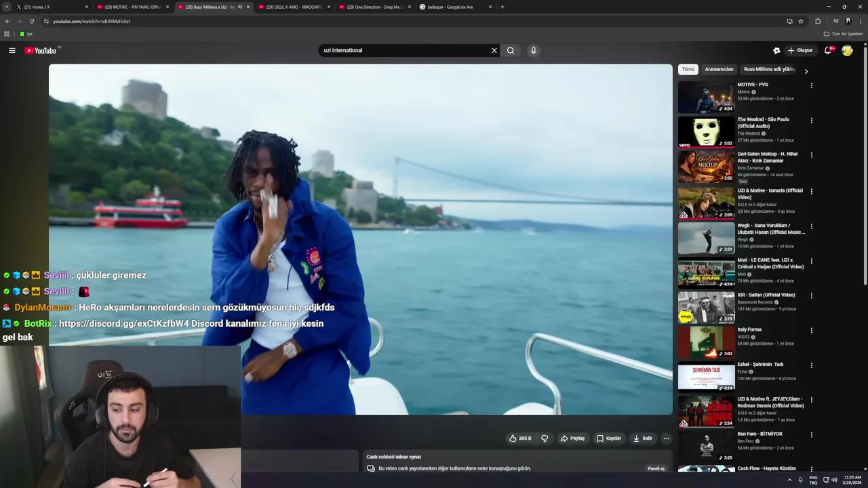Open the live chat replay with Paneli aç

coord(656,468)
